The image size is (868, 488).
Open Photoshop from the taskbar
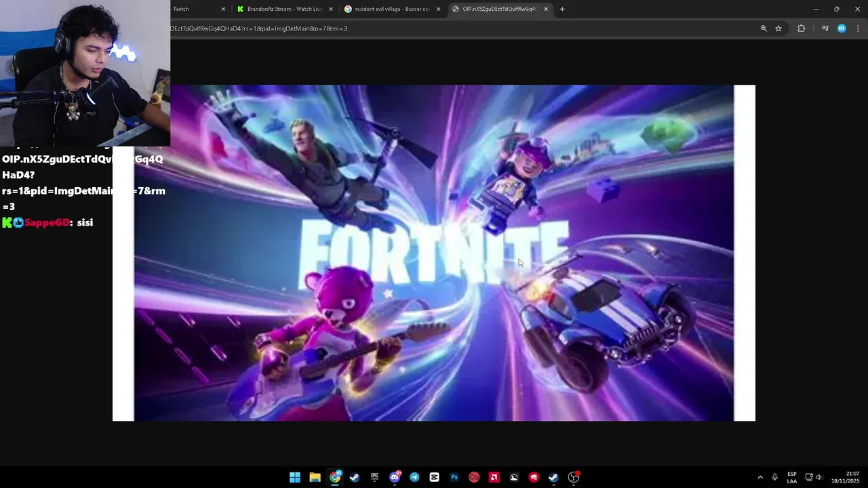454,477
